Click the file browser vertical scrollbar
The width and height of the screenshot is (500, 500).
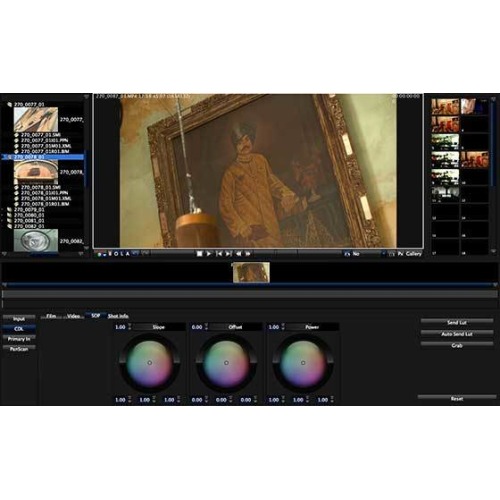click(x=85, y=170)
